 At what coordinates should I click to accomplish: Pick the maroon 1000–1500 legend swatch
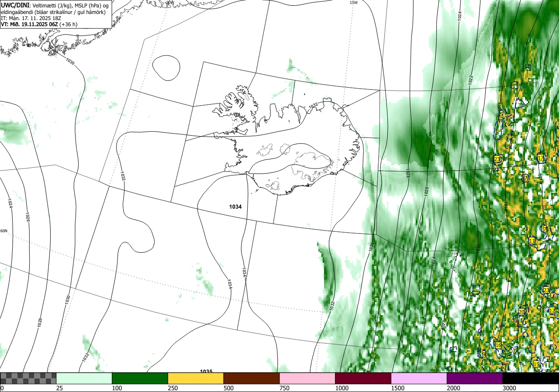(363, 378)
